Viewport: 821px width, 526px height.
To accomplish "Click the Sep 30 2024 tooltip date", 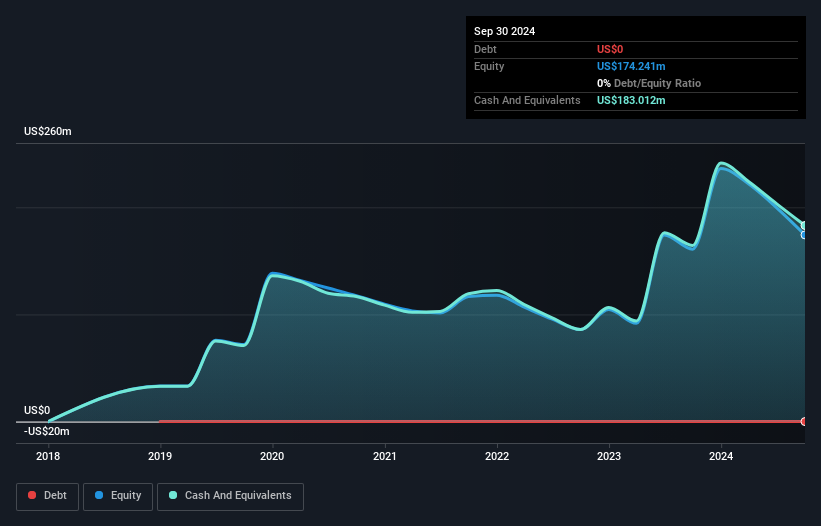I will pos(504,31).
